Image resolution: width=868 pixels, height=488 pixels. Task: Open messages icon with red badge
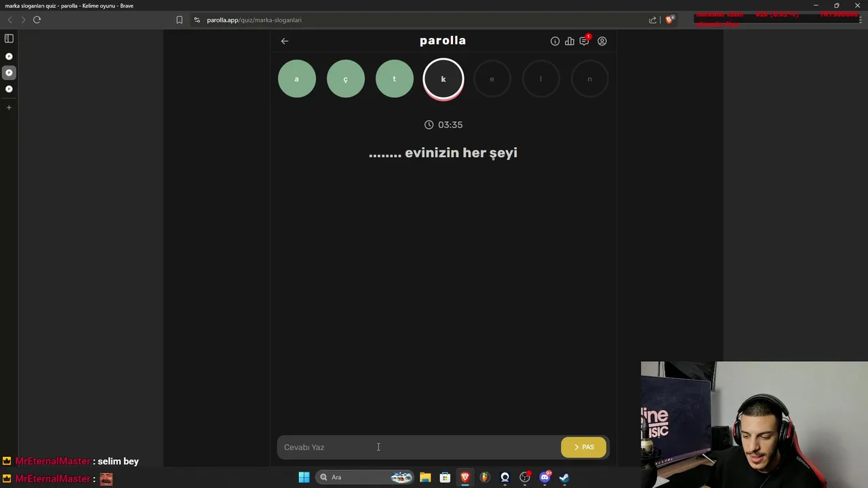tap(585, 41)
